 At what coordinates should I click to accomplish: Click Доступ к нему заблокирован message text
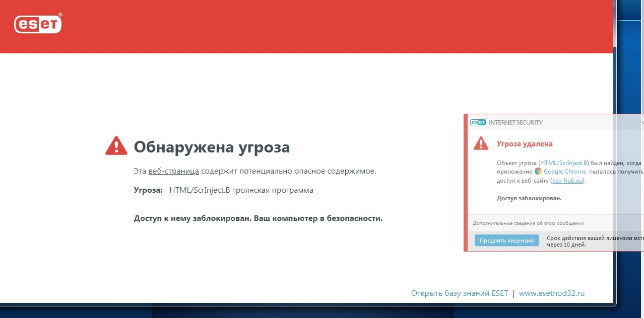(x=258, y=218)
